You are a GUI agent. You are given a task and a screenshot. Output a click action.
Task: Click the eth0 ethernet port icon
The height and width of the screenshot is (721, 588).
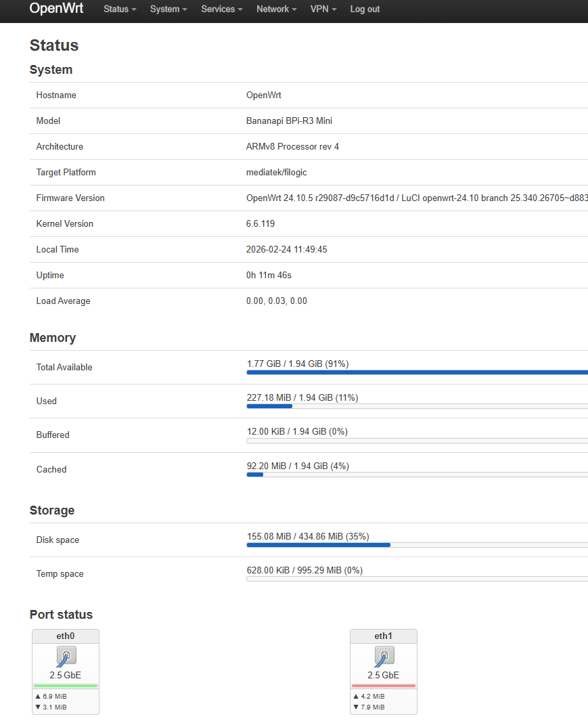tap(66, 655)
